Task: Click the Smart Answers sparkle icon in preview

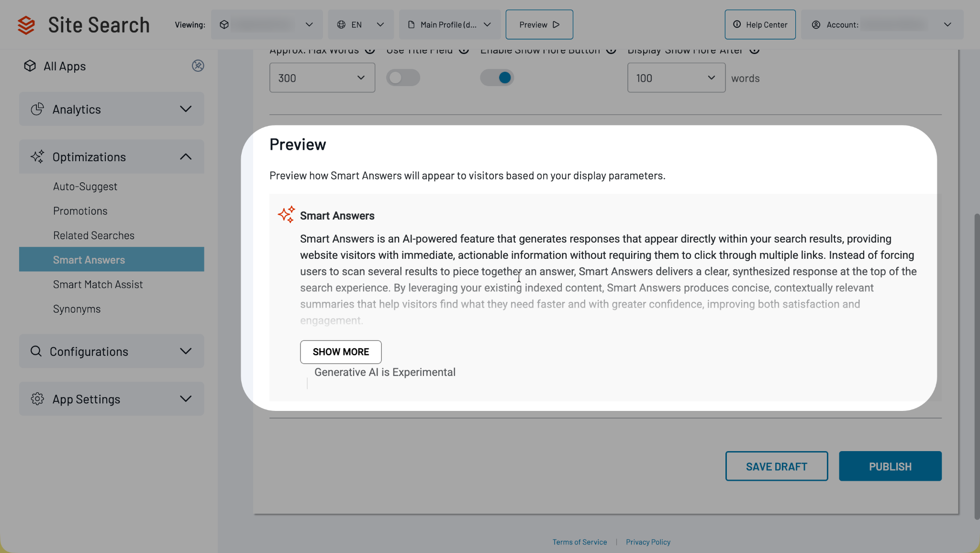Action: [x=287, y=214]
